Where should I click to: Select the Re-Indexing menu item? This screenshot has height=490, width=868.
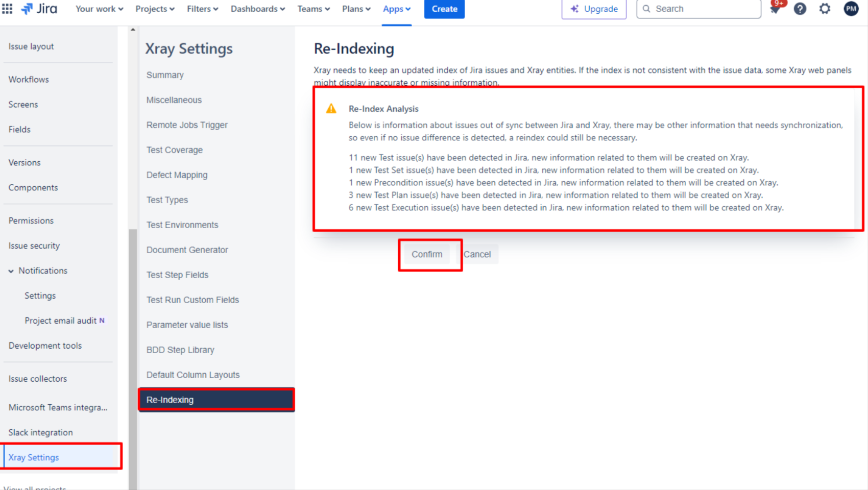click(x=216, y=400)
